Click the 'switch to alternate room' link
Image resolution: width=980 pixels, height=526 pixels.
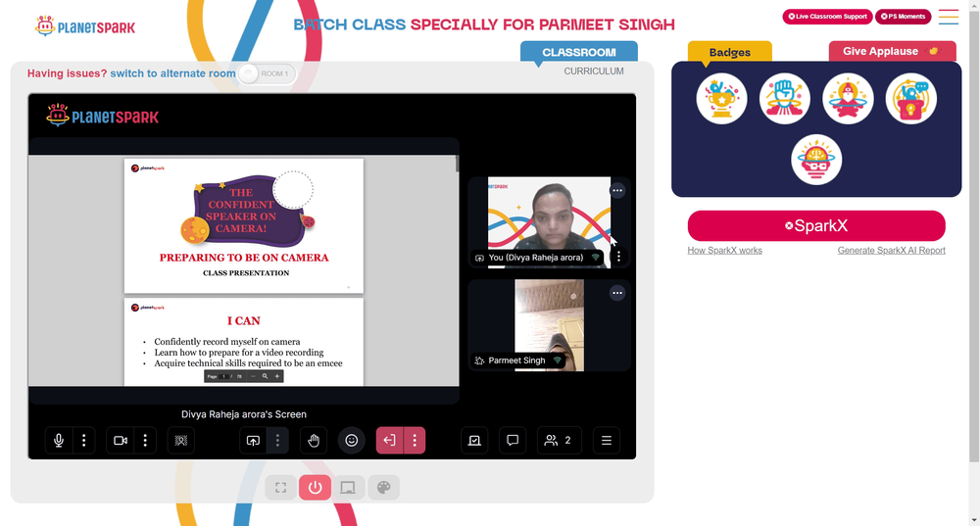point(173,73)
